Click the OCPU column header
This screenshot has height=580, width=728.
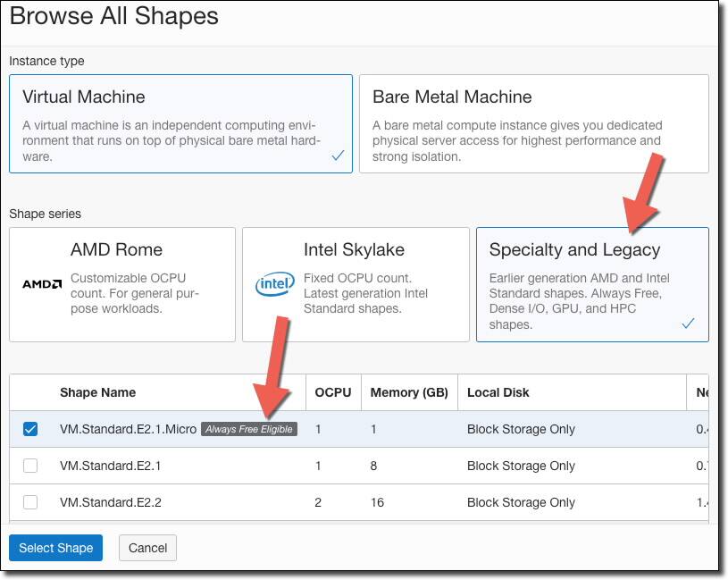[329, 392]
